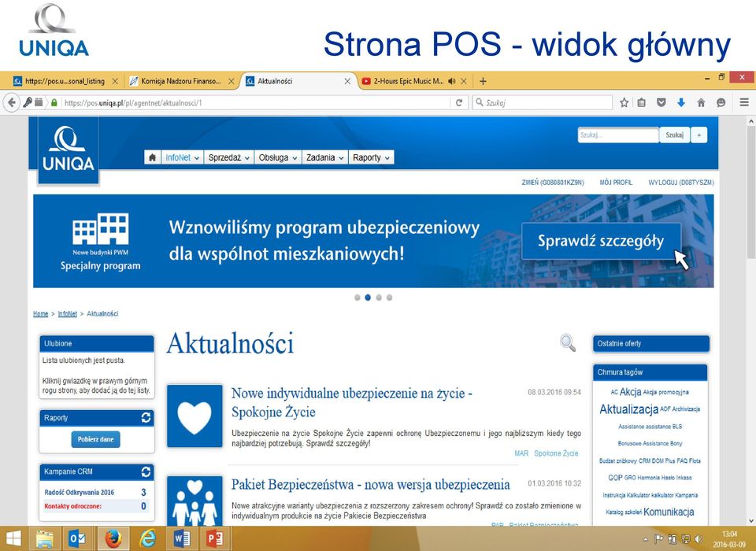The image size is (756, 551).
Task: Open the Firefox hamburger menu
Action: click(744, 102)
